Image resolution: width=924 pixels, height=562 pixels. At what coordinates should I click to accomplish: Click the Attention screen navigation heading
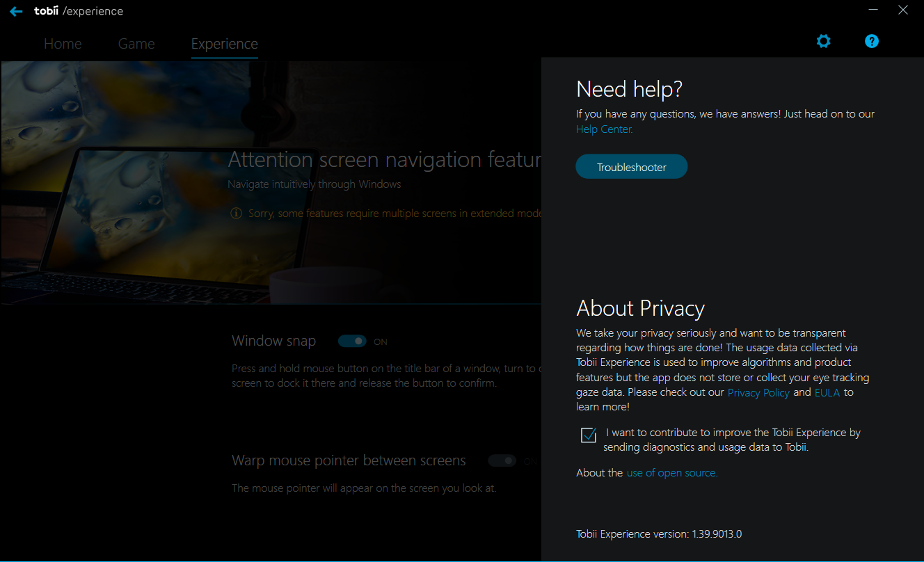pos(385,160)
